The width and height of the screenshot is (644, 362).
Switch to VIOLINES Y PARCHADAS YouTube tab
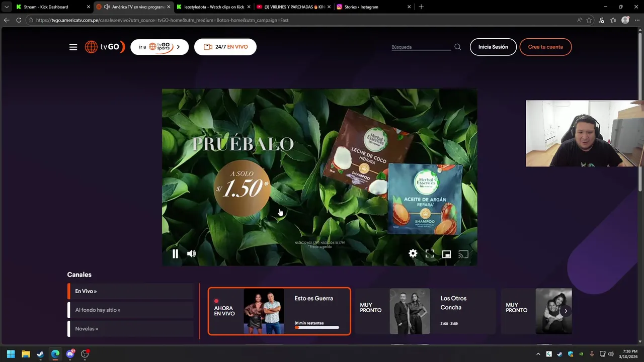294,7
